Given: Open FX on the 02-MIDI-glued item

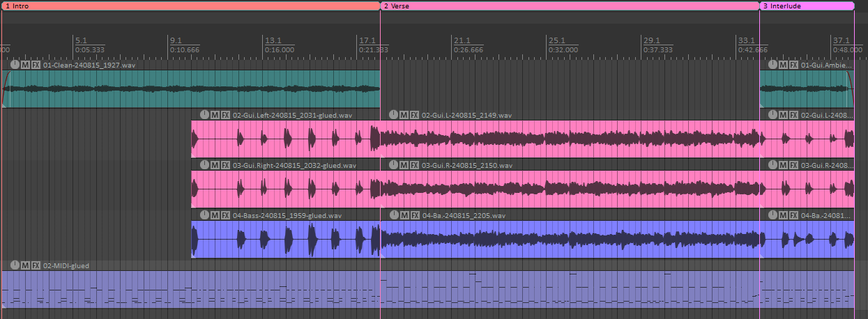Looking at the screenshot, I should [x=36, y=265].
